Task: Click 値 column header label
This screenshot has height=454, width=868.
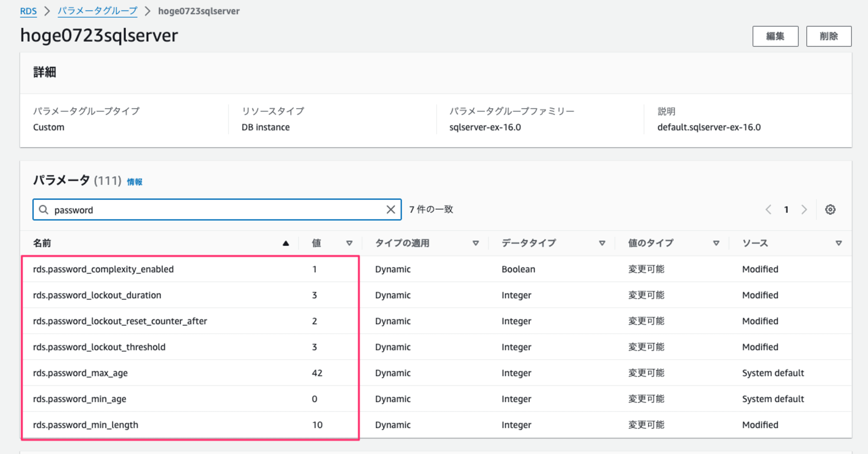Action: point(316,243)
